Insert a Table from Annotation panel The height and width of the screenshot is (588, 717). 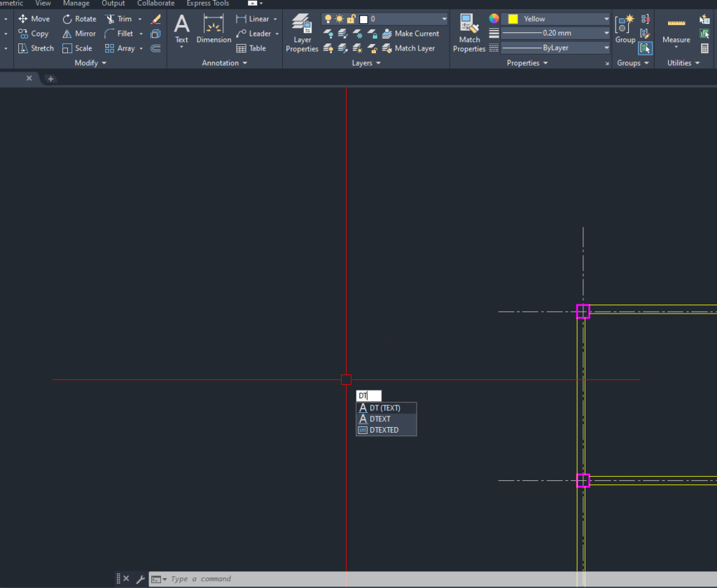pos(251,48)
